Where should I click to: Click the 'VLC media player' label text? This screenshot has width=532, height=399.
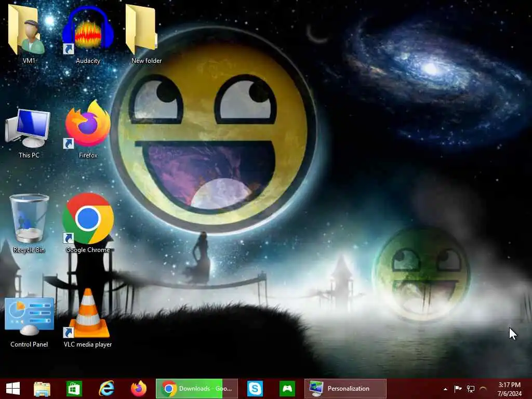tap(88, 344)
